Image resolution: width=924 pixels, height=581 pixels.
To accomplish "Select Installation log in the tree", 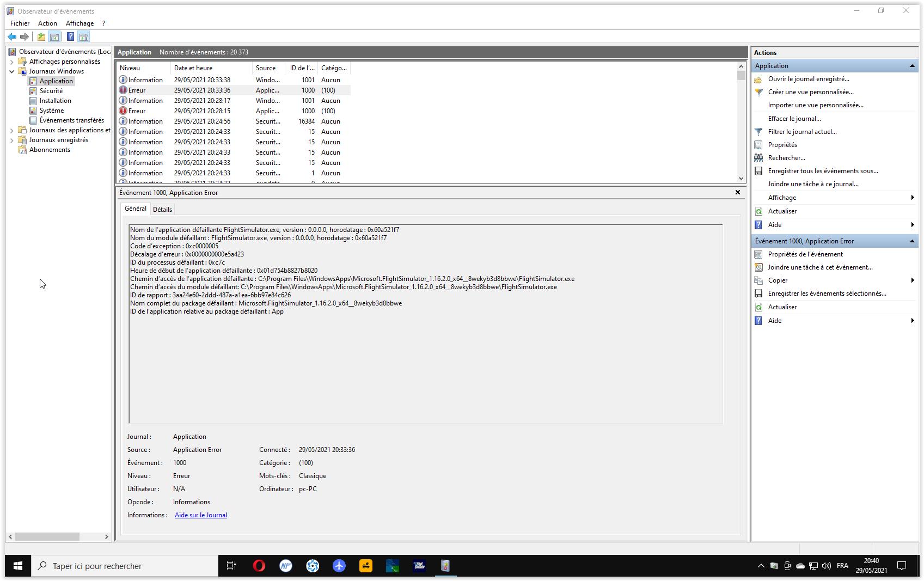I will [55, 101].
